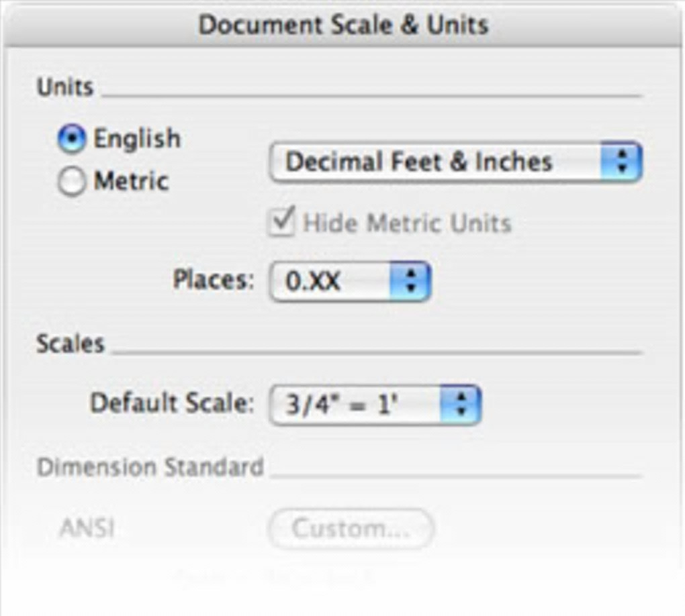The width and height of the screenshot is (685, 616).
Task: Click the English label text
Action: pyautogui.click(x=137, y=139)
